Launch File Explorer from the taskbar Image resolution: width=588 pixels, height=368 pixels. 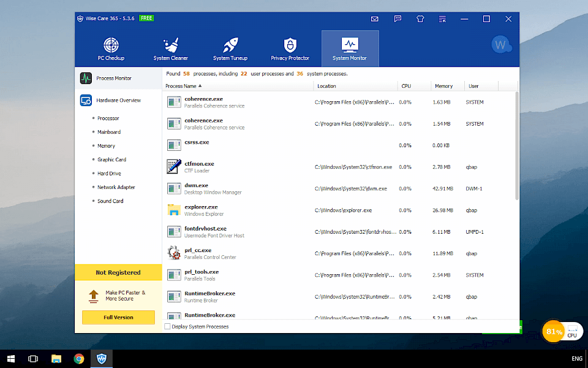pyautogui.click(x=56, y=359)
